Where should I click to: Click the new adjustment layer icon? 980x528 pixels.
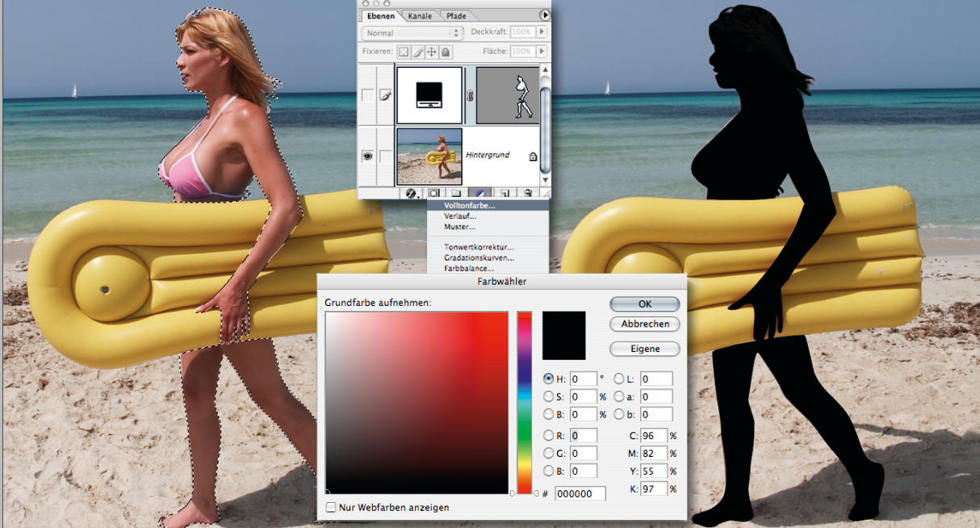click(480, 193)
